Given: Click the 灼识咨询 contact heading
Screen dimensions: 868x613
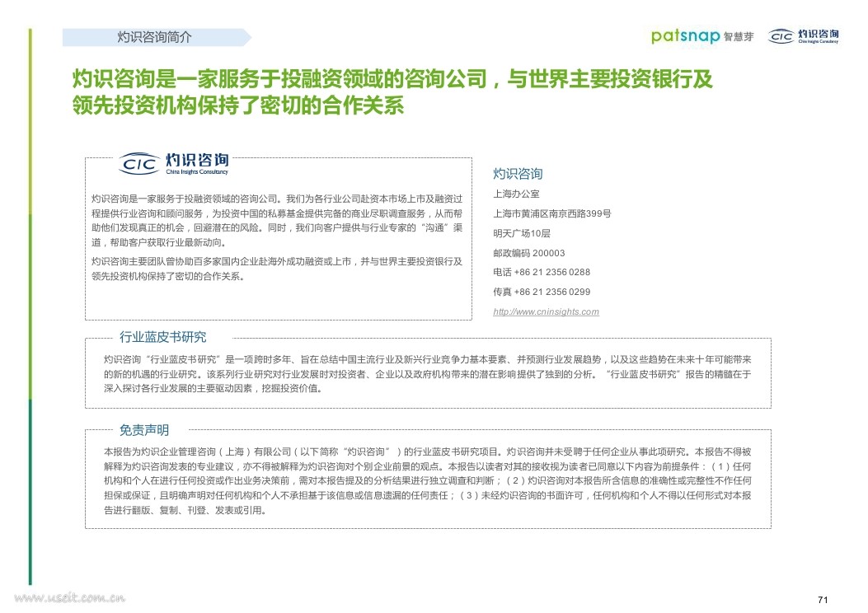Looking at the screenshot, I should coord(518,174).
